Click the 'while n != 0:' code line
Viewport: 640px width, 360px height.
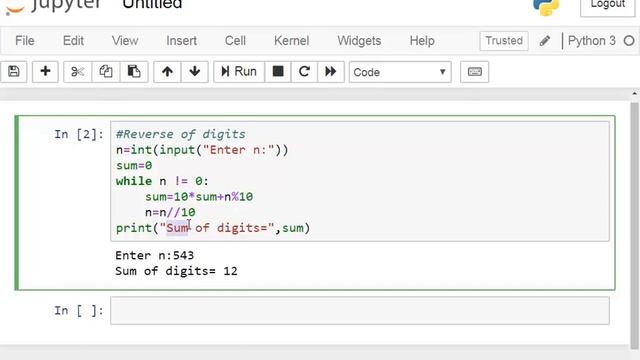pyautogui.click(x=162, y=181)
